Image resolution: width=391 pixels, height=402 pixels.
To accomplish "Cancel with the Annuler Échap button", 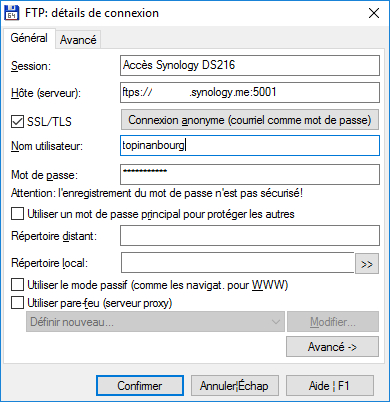I will (234, 386).
